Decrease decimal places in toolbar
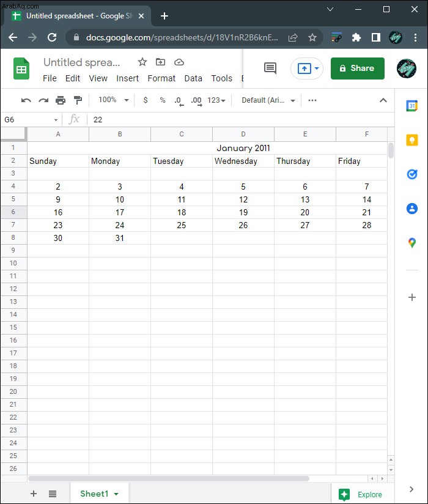The image size is (428, 504). pyautogui.click(x=179, y=102)
